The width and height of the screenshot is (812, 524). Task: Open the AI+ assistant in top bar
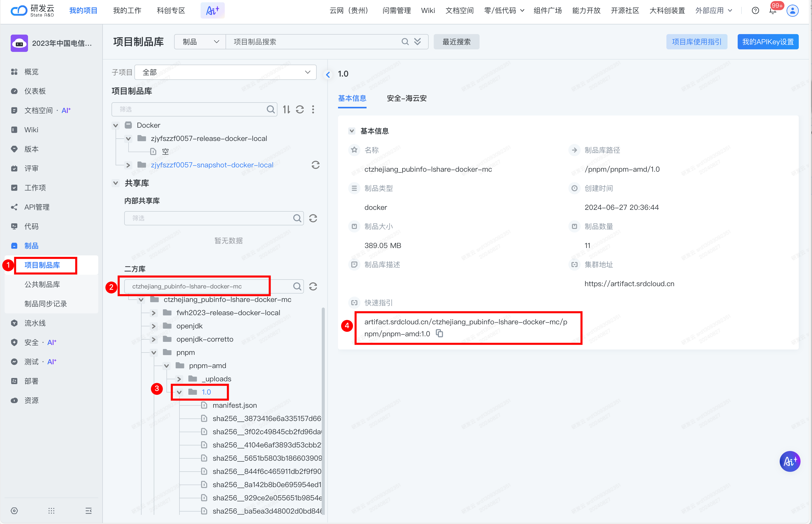pyautogui.click(x=212, y=10)
